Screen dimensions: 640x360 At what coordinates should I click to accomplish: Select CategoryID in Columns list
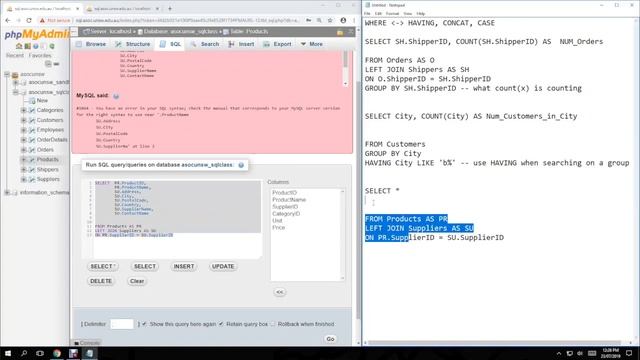point(286,214)
